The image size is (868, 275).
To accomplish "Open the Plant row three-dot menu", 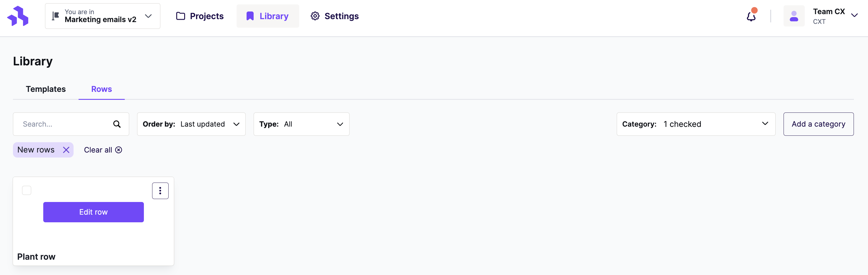I will pos(160,191).
